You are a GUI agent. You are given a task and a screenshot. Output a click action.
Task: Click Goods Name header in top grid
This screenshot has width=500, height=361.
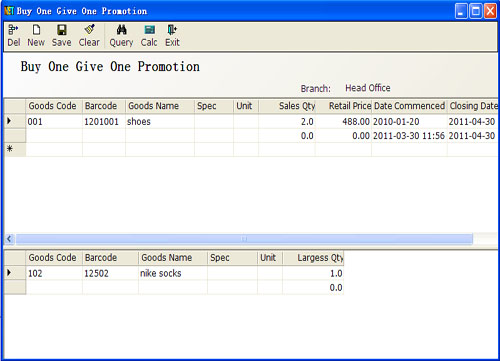[160, 106]
